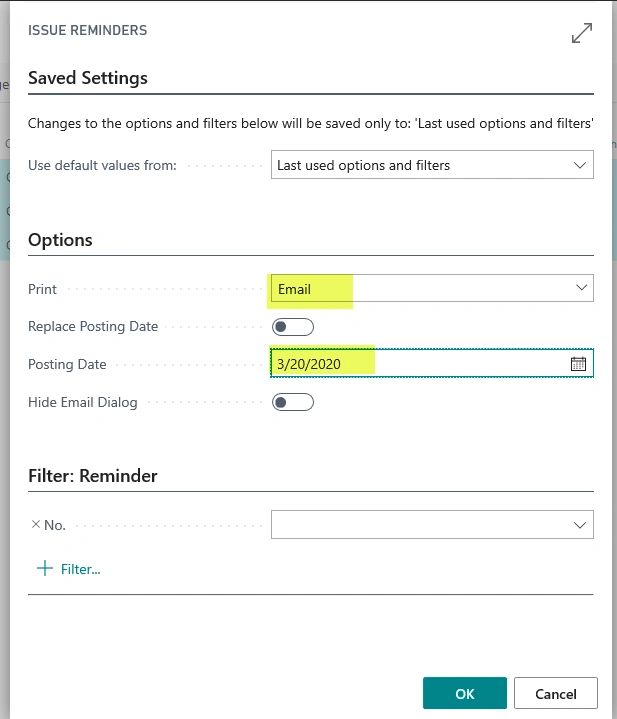
Task: Expand the Issue Reminders dialog to full screen
Action: click(581, 33)
